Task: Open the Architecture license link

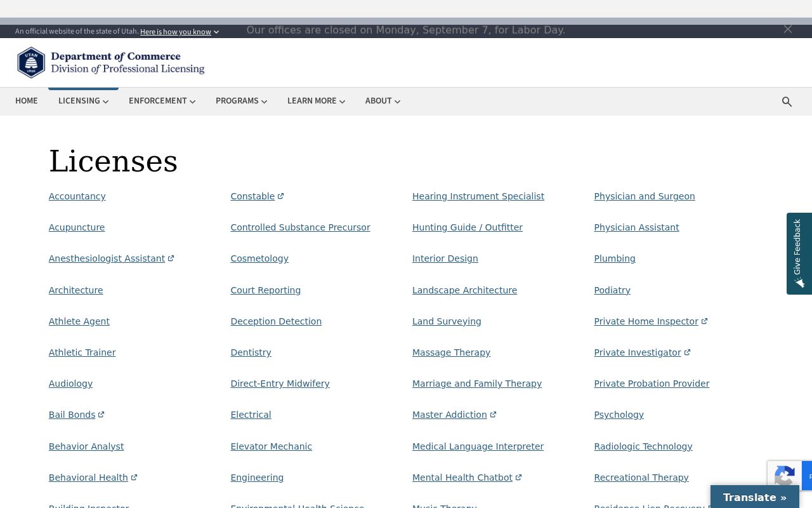Action: tap(75, 290)
